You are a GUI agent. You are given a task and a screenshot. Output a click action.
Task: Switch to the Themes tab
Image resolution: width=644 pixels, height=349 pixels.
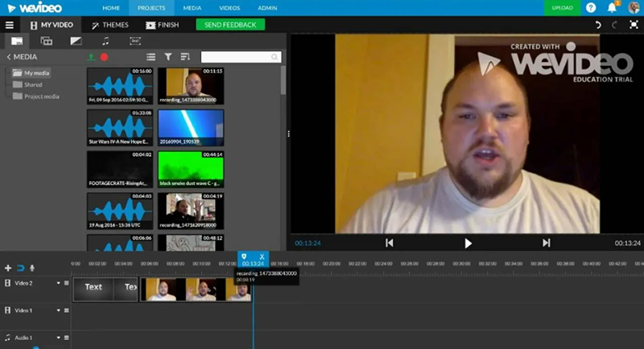coord(110,25)
